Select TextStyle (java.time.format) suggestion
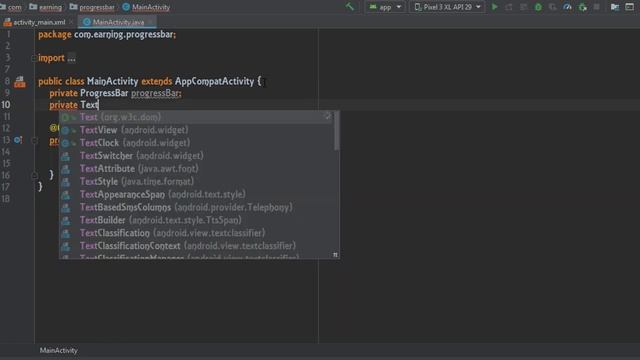This screenshot has height=360, width=640. click(197, 182)
